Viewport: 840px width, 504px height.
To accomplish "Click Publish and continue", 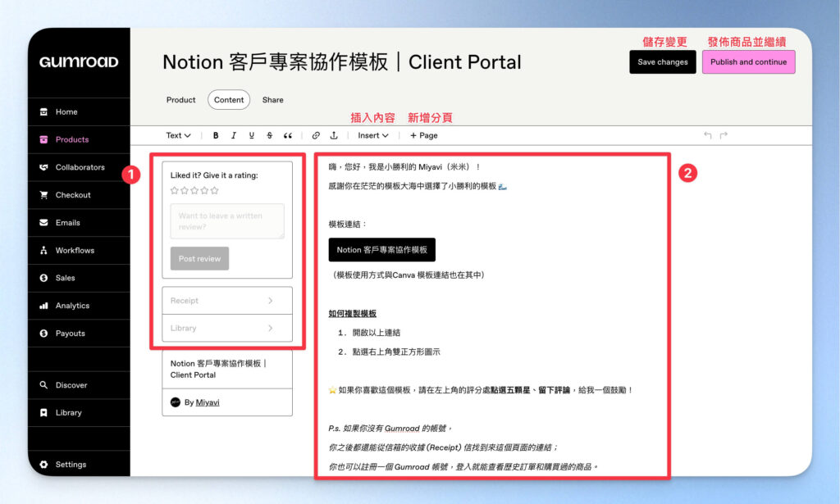I will click(x=748, y=62).
